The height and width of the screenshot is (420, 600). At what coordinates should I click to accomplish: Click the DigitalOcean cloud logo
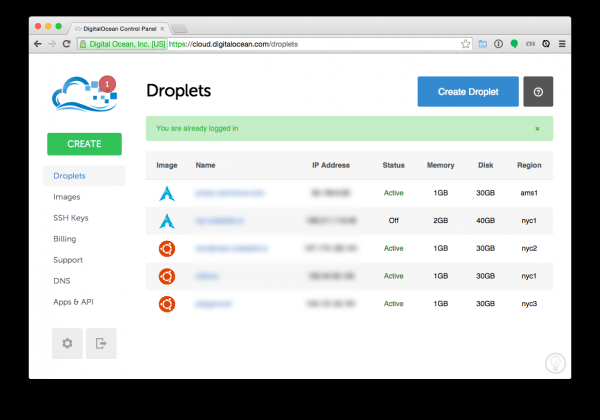80,94
